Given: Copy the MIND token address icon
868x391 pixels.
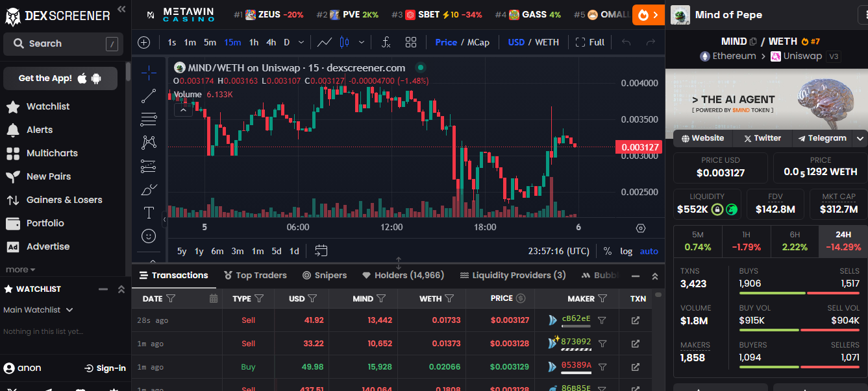Looking at the screenshot, I should tap(753, 41).
